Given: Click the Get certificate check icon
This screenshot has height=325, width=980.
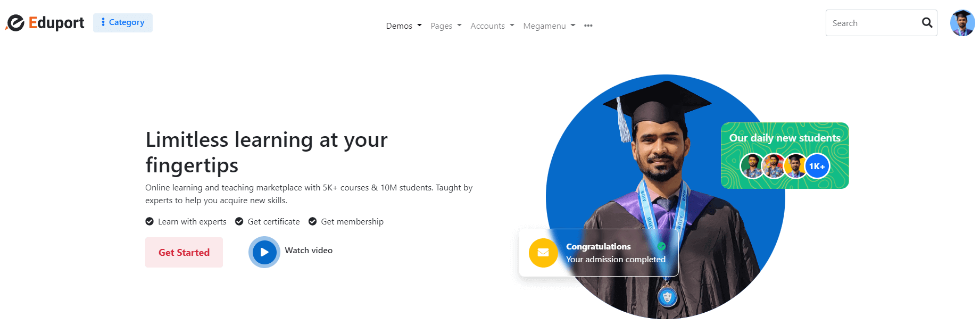Looking at the screenshot, I should click(x=239, y=221).
